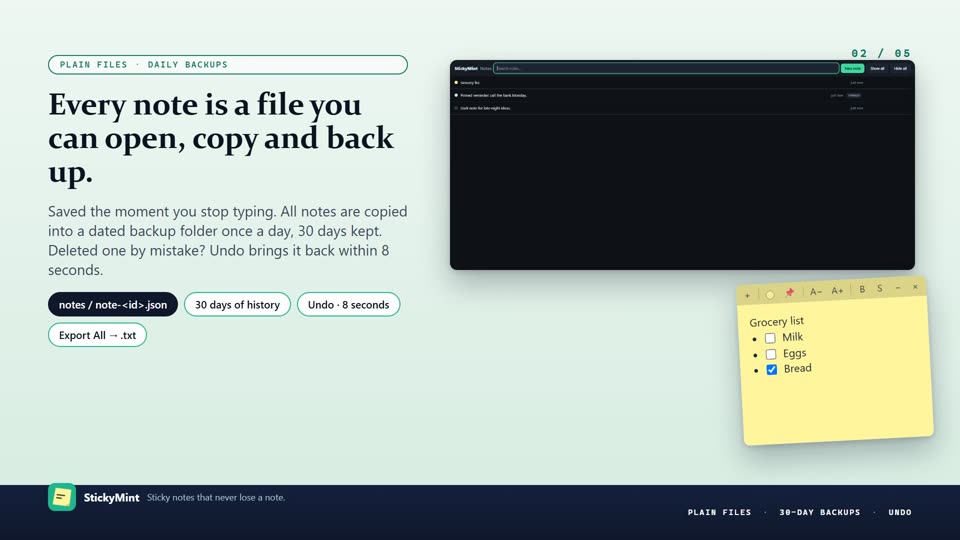Click the 'Export All → .txt' pill
960x540 pixels.
coord(97,335)
